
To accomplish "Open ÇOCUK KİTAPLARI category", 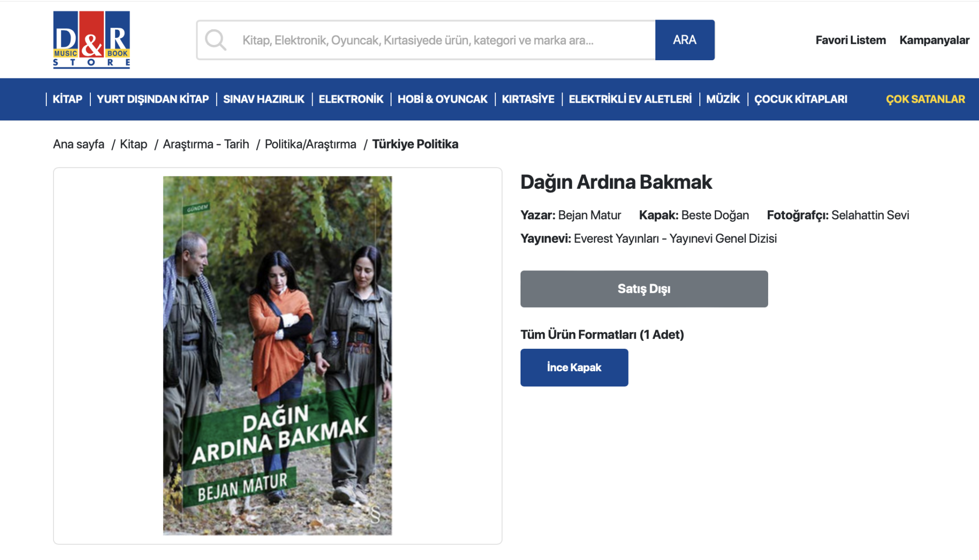I will point(801,99).
